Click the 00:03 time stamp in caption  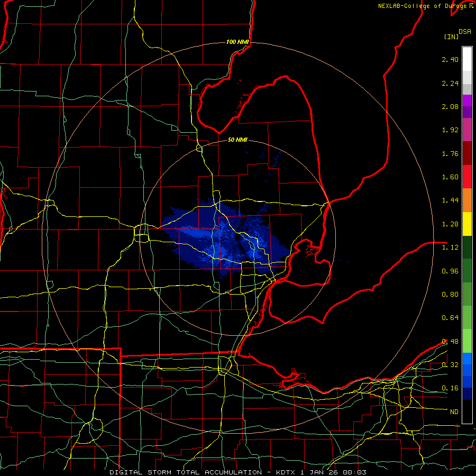click(x=354, y=472)
